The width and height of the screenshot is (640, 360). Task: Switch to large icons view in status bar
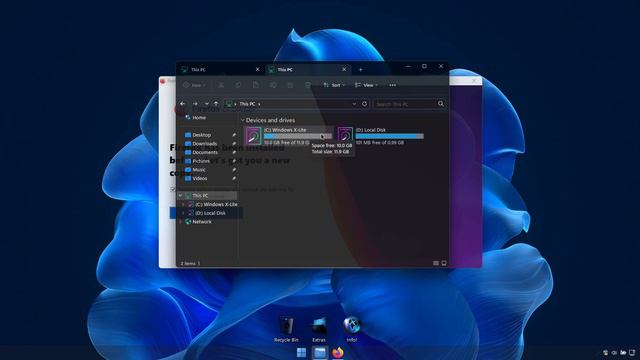tap(444, 263)
